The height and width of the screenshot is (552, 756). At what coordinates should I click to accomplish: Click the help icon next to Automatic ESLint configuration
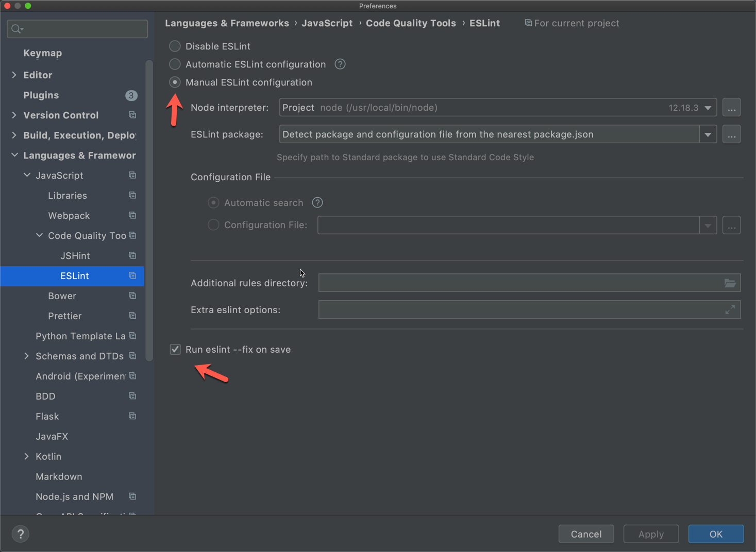(340, 64)
